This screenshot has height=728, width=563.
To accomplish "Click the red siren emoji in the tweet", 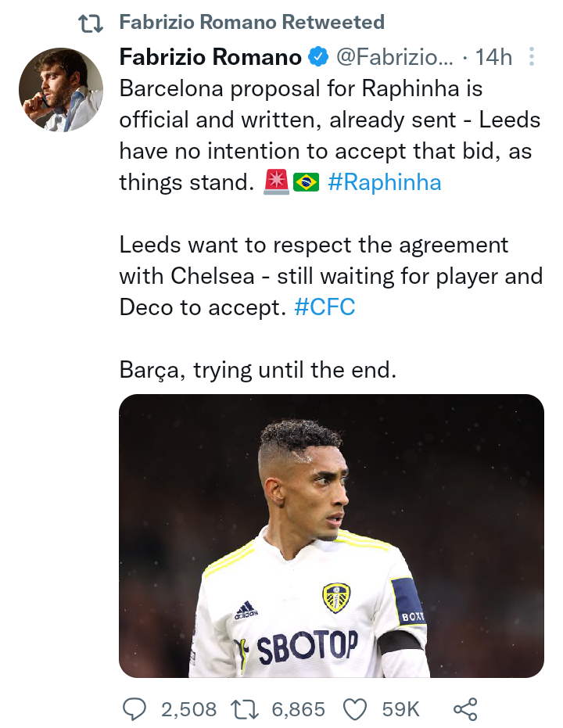I will [277, 181].
